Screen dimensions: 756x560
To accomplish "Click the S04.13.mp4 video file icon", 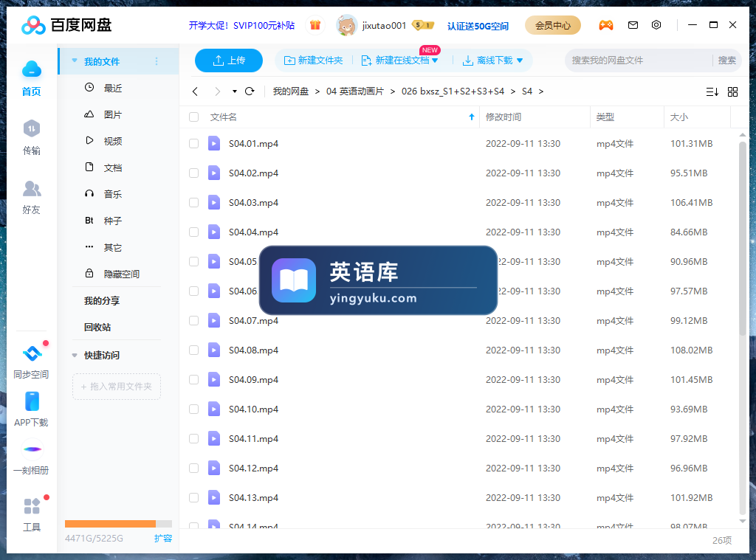I will point(214,497).
